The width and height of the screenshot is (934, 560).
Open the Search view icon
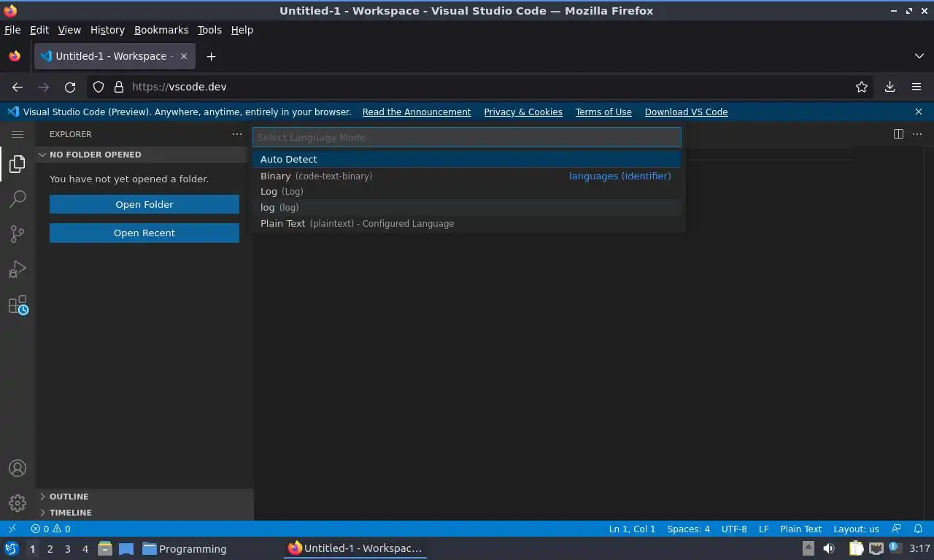point(18,198)
